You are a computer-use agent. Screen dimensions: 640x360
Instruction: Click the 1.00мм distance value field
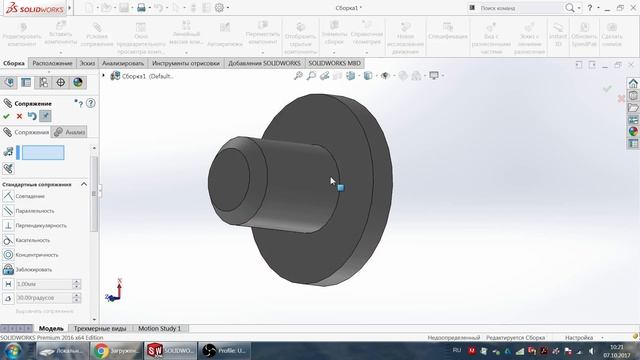tap(44, 284)
